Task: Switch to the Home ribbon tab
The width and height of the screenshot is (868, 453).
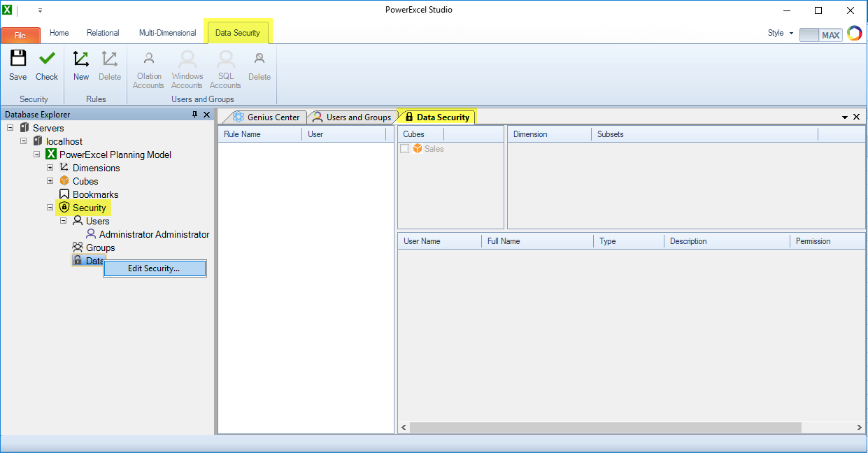Action: coord(59,33)
